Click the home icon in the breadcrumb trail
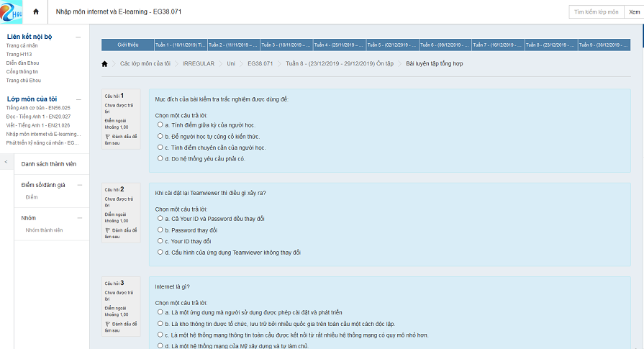Screen dimensions: 644x349 pos(105,63)
